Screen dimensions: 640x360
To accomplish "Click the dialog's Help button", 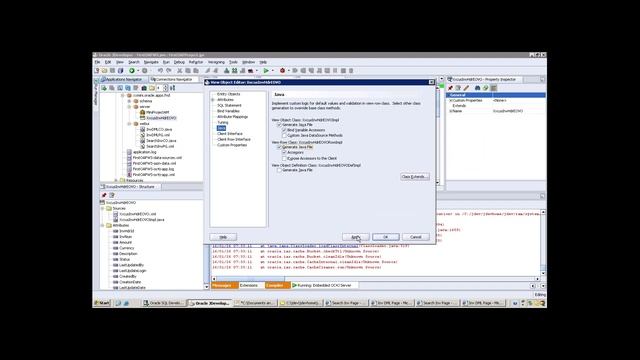I will (223, 237).
